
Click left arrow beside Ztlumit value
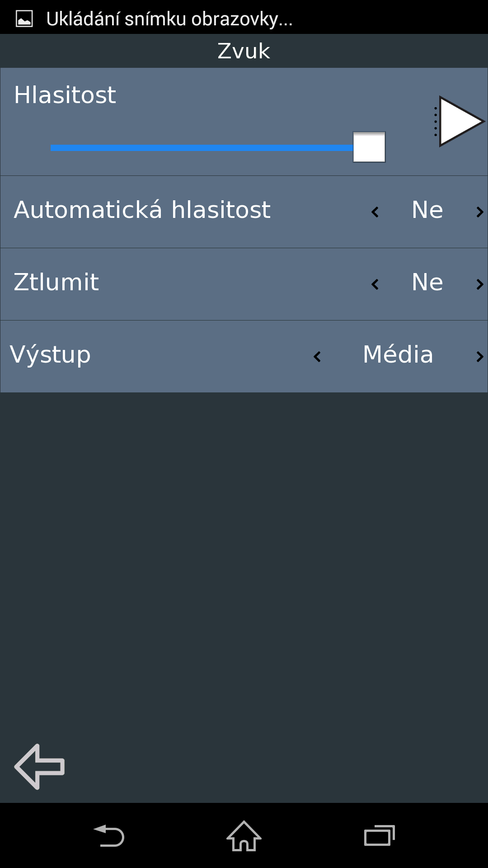[375, 284]
